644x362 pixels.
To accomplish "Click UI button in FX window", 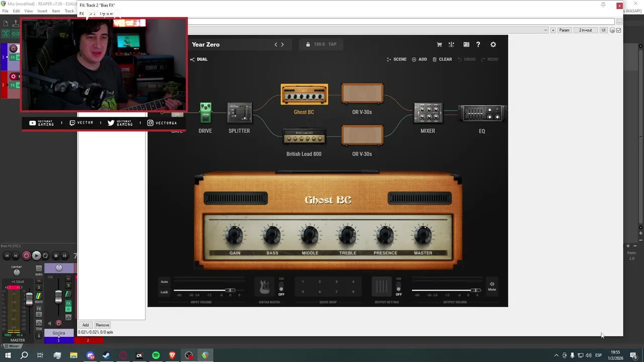I will click(603, 30).
